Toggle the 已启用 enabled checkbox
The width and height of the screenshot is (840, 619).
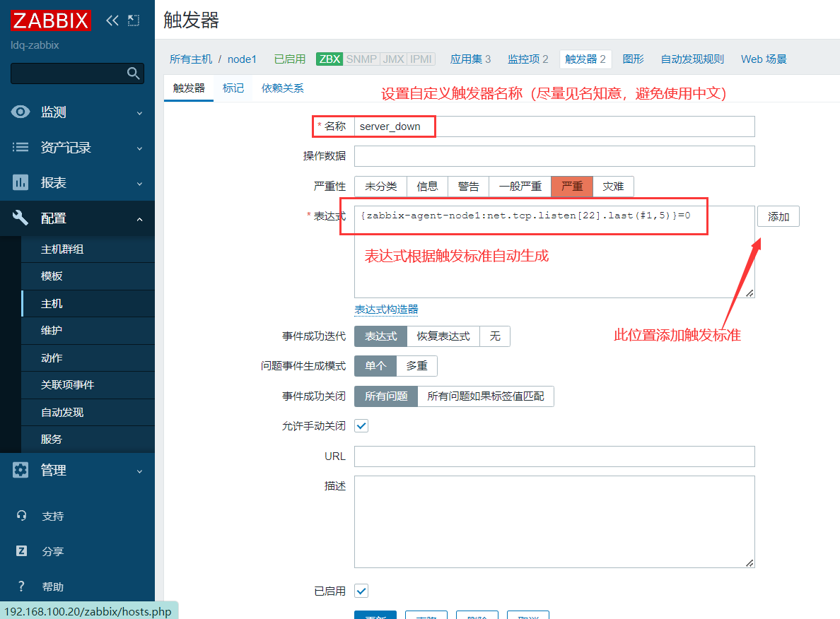click(x=361, y=591)
